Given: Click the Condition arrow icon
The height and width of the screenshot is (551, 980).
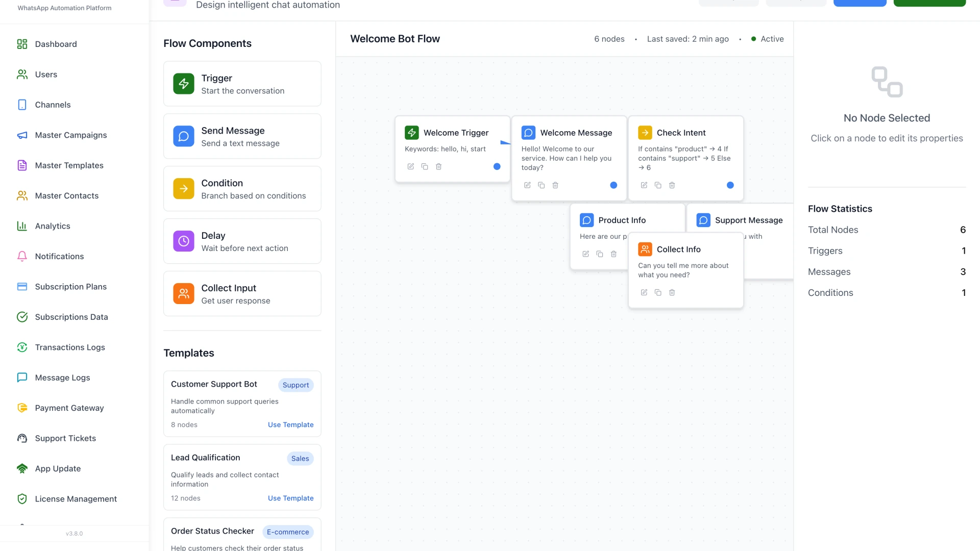Looking at the screenshot, I should coord(184,189).
